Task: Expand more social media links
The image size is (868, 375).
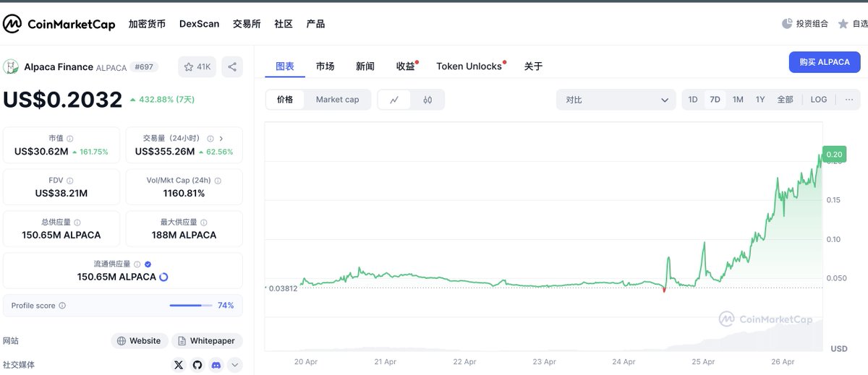Action: pos(234,365)
